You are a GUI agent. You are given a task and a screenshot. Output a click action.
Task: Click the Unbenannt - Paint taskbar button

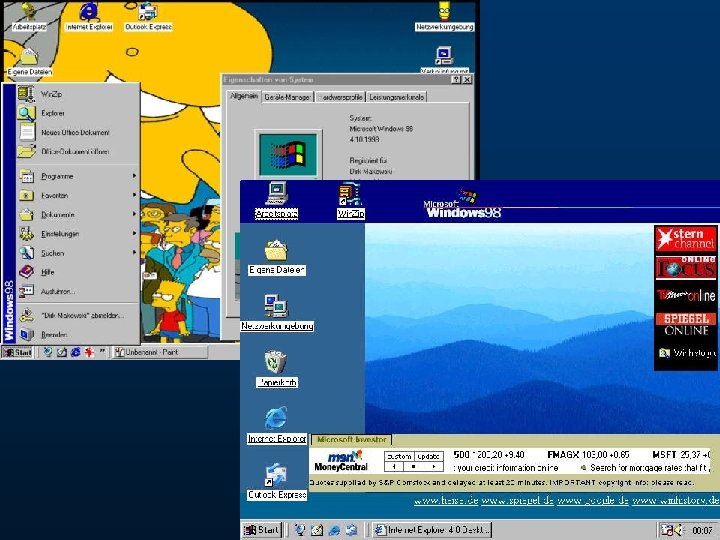pyautogui.click(x=160, y=352)
